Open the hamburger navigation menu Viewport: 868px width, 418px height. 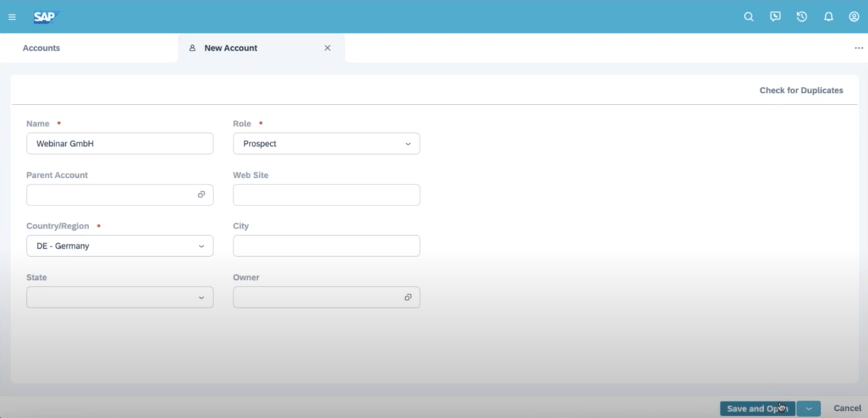coord(12,17)
